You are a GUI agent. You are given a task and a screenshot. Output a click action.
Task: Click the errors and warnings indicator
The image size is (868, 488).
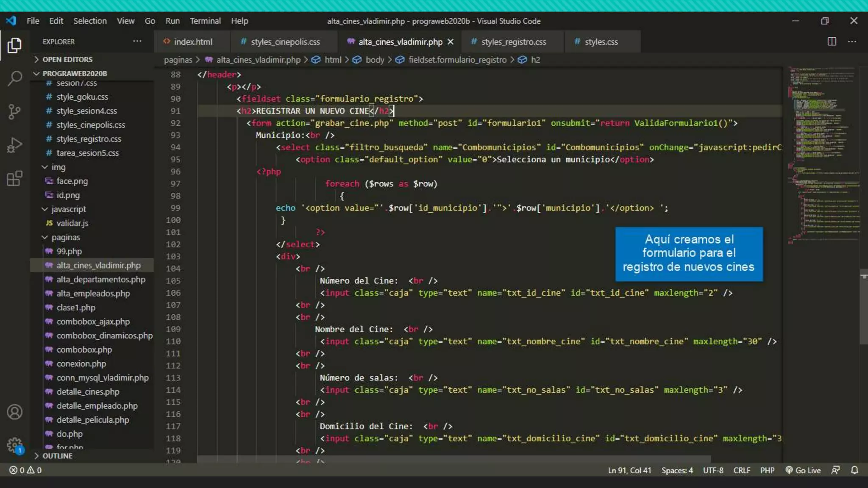[25, 470]
